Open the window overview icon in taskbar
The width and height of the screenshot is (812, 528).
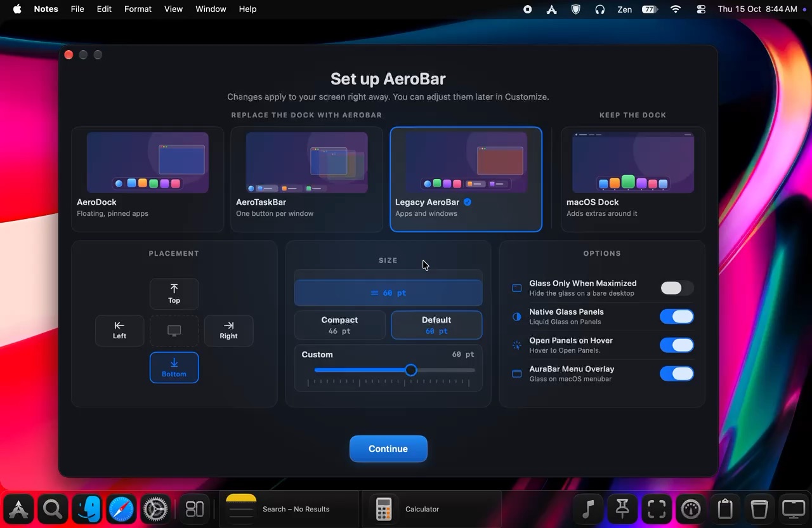195,509
